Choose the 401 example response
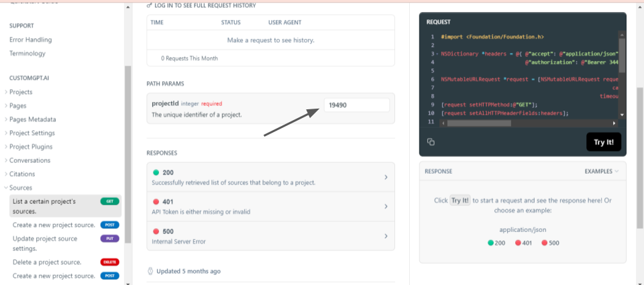 click(524, 243)
